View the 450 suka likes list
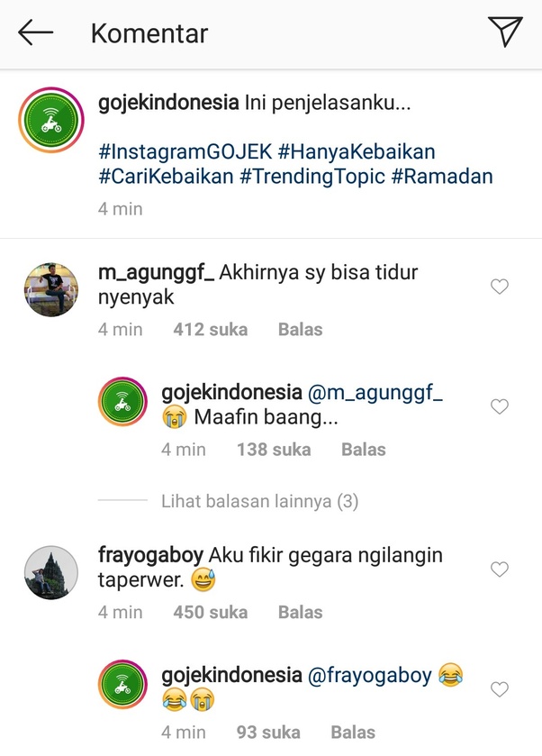Image resolution: width=542 pixels, height=756 pixels. pos(211,613)
